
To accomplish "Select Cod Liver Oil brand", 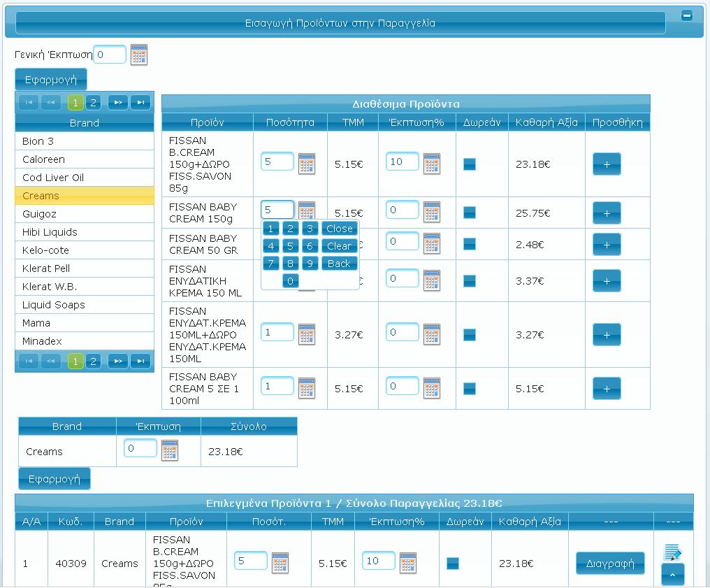I will pos(85,177).
